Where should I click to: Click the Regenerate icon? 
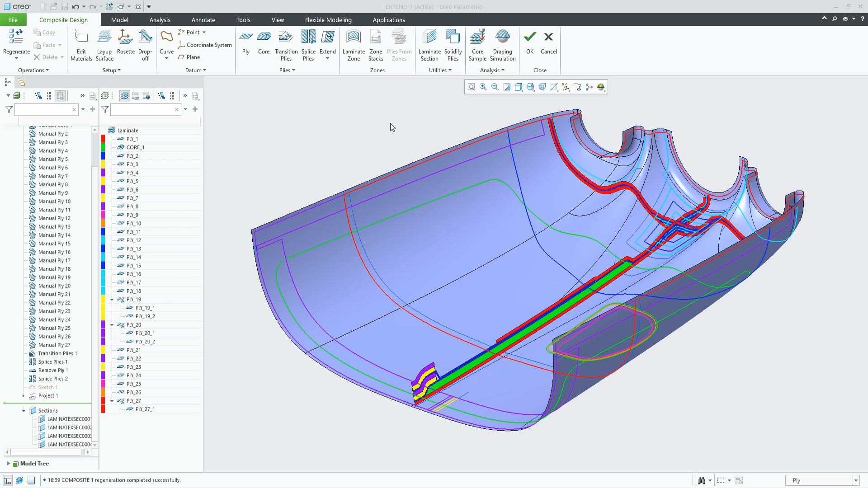16,37
